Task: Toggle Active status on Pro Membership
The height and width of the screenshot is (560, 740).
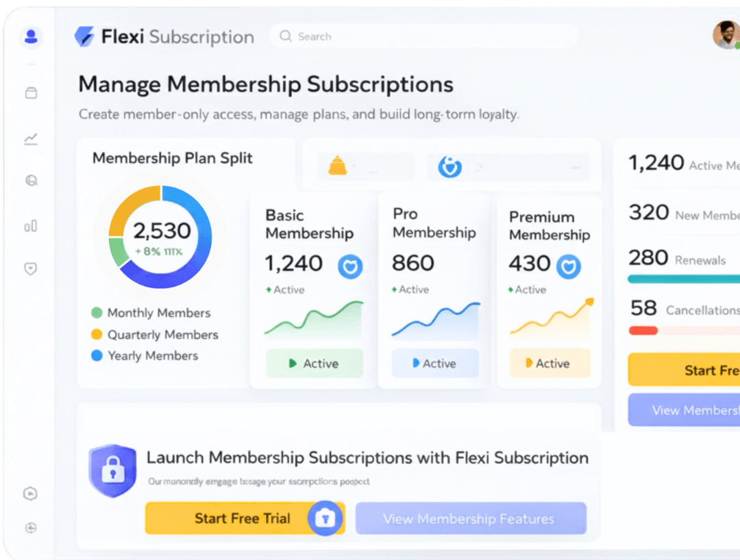Action: [434, 364]
